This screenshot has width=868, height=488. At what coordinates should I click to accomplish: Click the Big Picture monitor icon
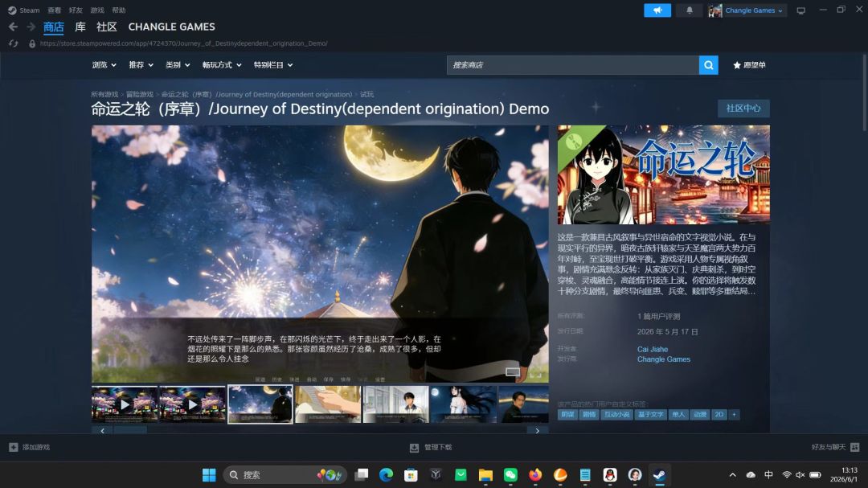click(x=800, y=10)
